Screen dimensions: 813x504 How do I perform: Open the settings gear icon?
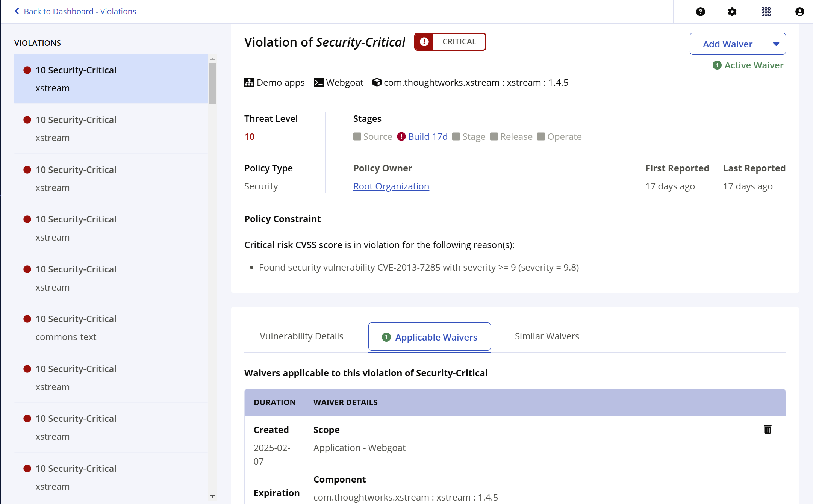pos(732,12)
